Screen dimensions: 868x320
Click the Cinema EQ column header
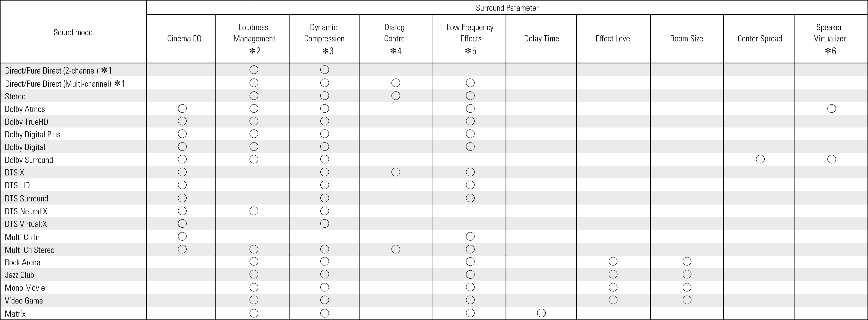coord(184,39)
